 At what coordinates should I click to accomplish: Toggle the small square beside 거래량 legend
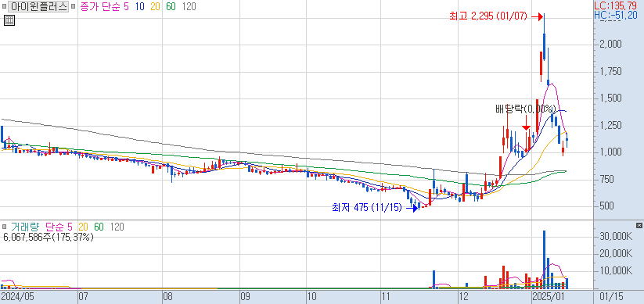4,227
